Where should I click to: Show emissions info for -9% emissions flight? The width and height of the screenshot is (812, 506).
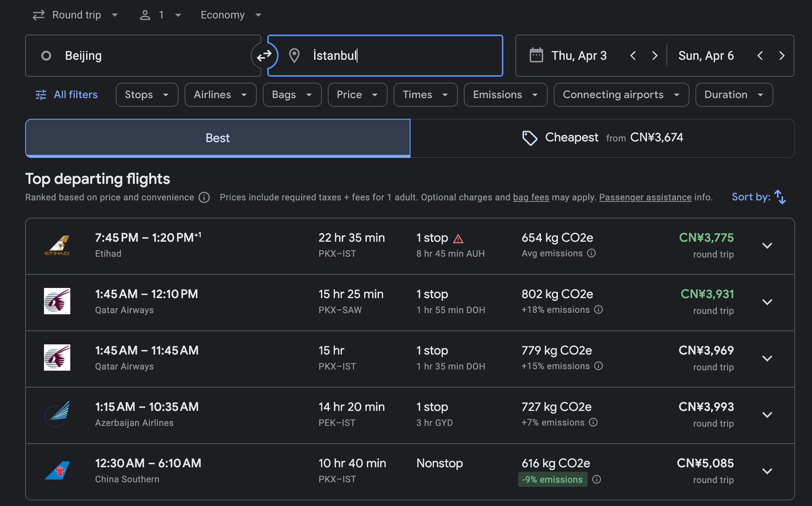point(597,479)
